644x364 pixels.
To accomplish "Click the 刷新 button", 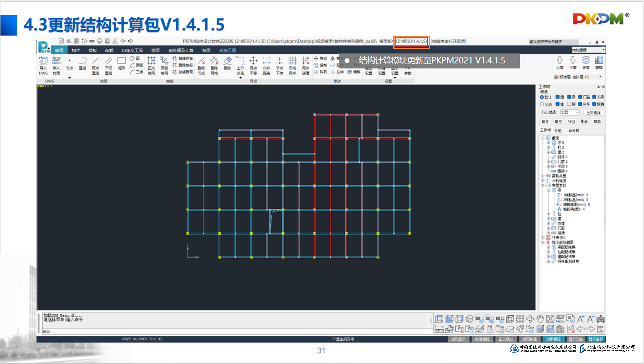I will click(584, 122).
